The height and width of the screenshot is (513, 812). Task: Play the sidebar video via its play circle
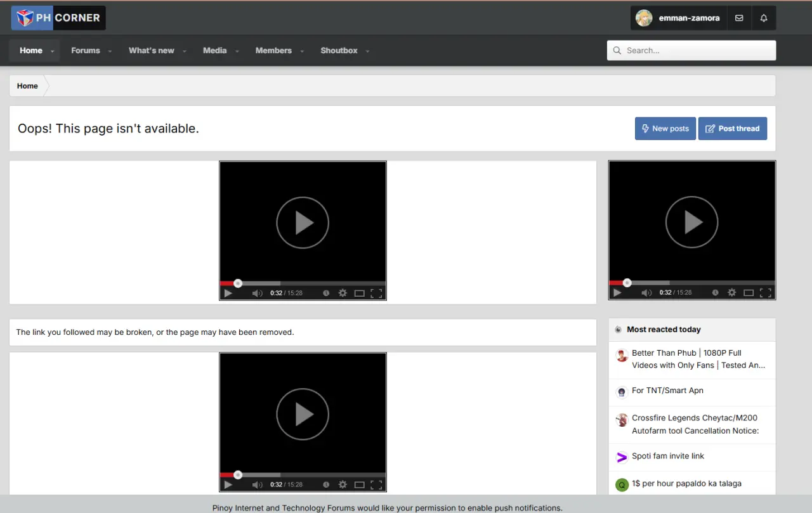pos(691,223)
